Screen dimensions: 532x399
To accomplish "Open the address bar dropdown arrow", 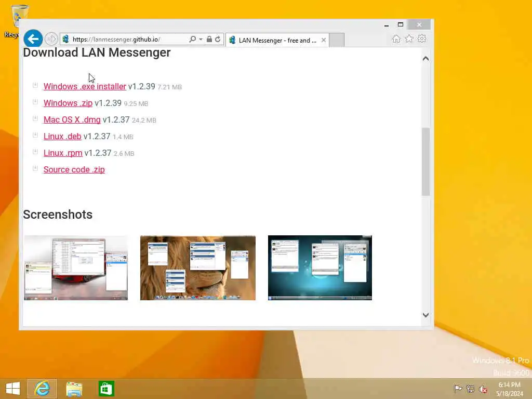I will [x=201, y=39].
